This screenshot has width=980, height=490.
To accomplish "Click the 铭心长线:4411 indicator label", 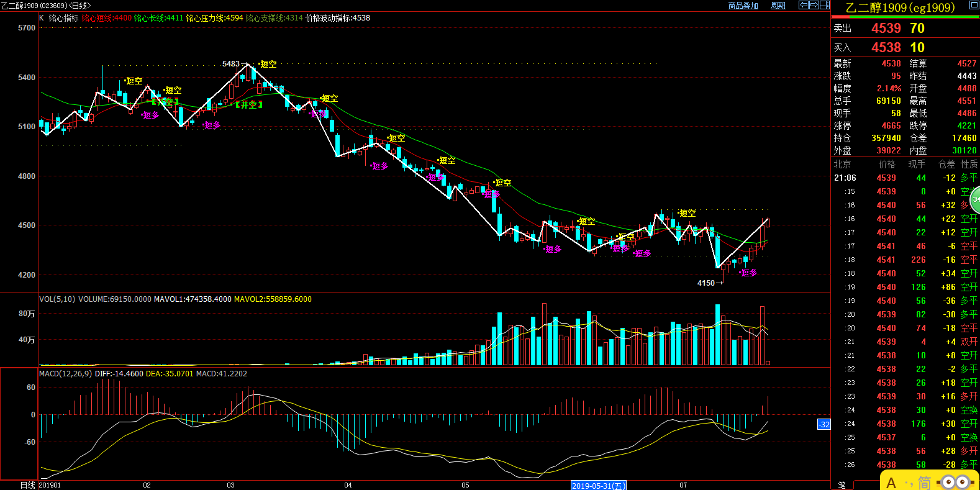I will [158, 18].
